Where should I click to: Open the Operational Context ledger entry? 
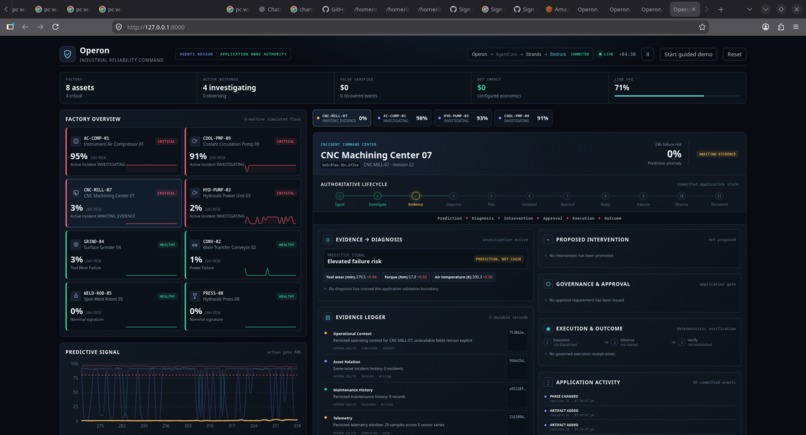point(425,340)
